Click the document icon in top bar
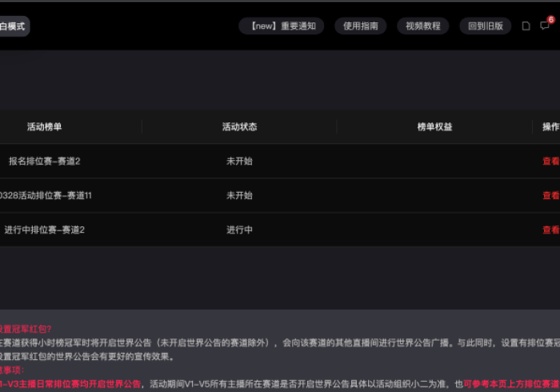 (x=526, y=26)
